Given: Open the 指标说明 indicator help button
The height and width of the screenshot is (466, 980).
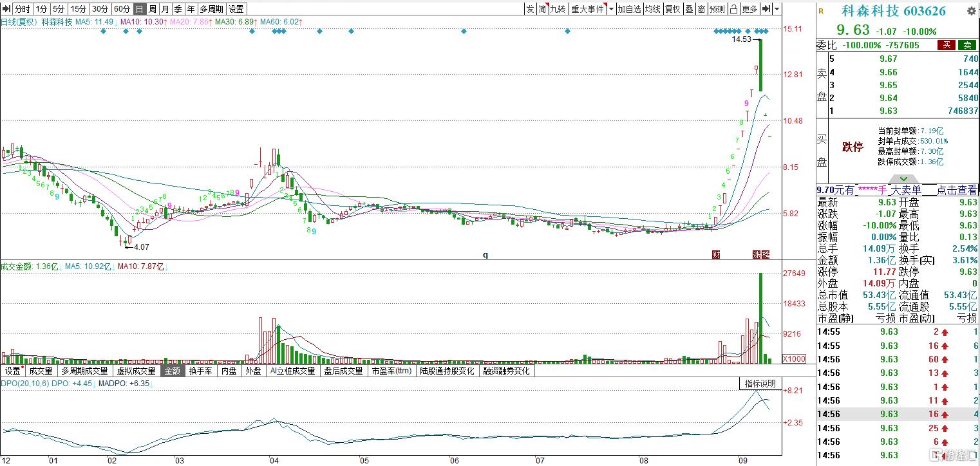Looking at the screenshot, I should 760,384.
